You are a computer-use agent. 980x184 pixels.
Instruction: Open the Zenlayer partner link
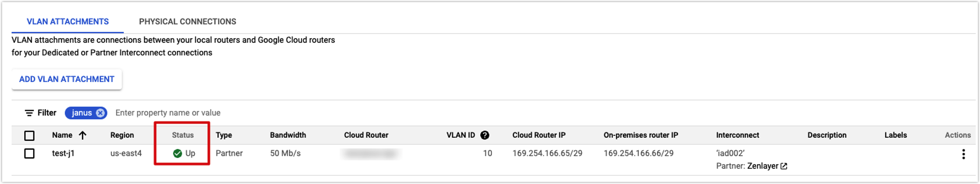click(x=762, y=166)
